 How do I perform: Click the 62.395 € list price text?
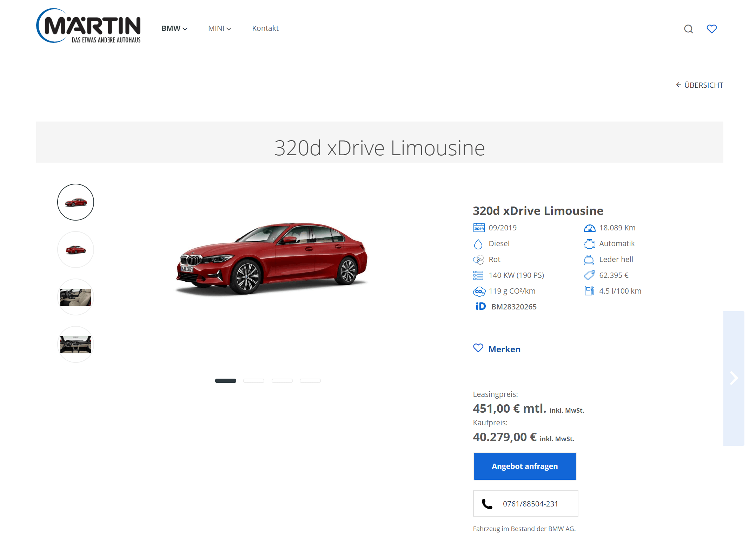click(614, 275)
